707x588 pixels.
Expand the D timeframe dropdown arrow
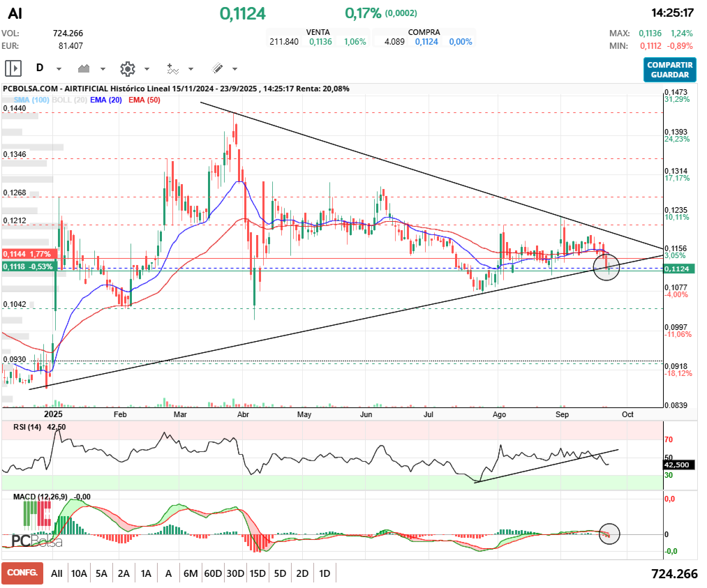click(59, 69)
